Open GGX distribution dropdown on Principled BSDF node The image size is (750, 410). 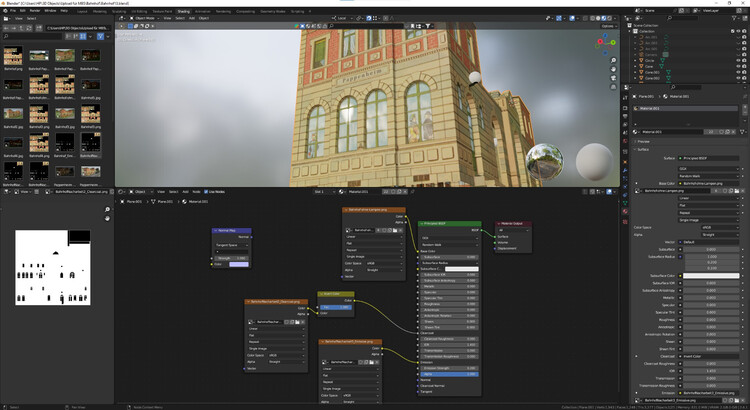pos(449,238)
